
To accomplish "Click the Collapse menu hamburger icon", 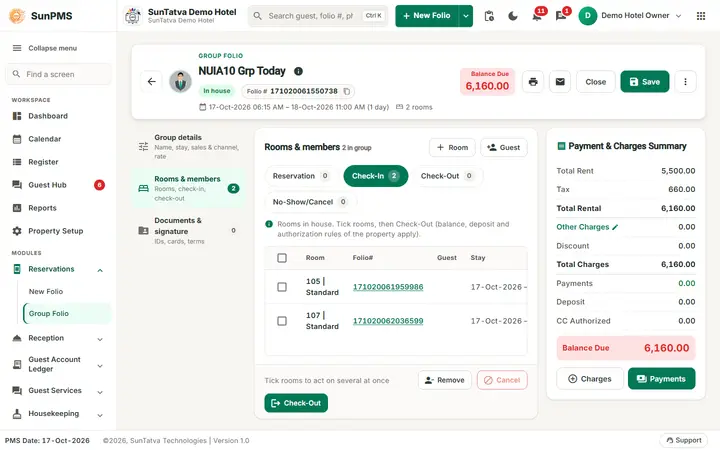I will coord(17,48).
